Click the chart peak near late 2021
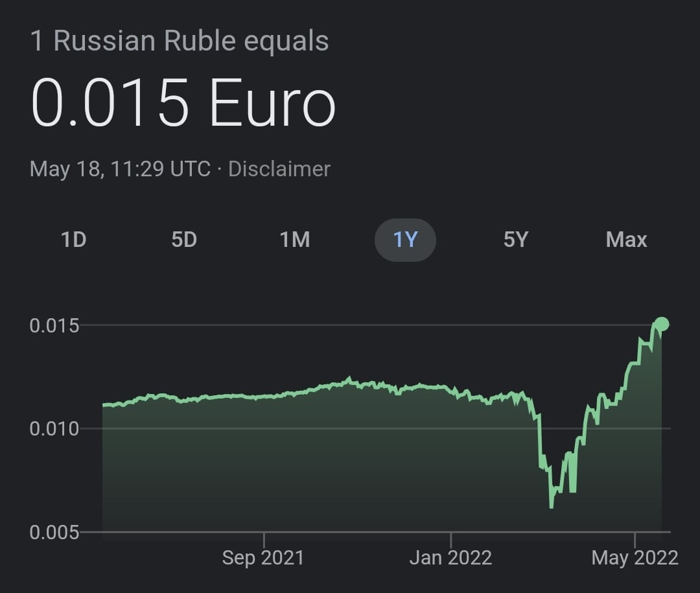Viewport: 700px width, 593px height. [349, 378]
